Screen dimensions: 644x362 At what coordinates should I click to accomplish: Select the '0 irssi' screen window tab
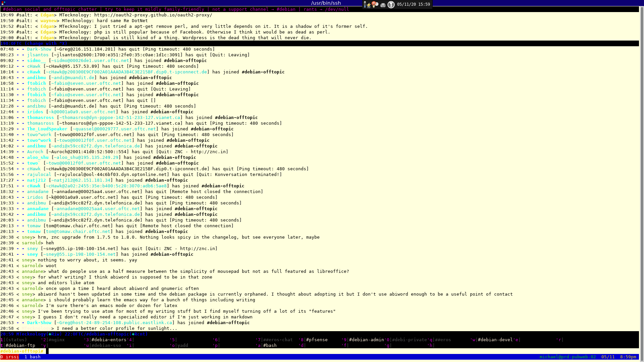click(10, 357)
